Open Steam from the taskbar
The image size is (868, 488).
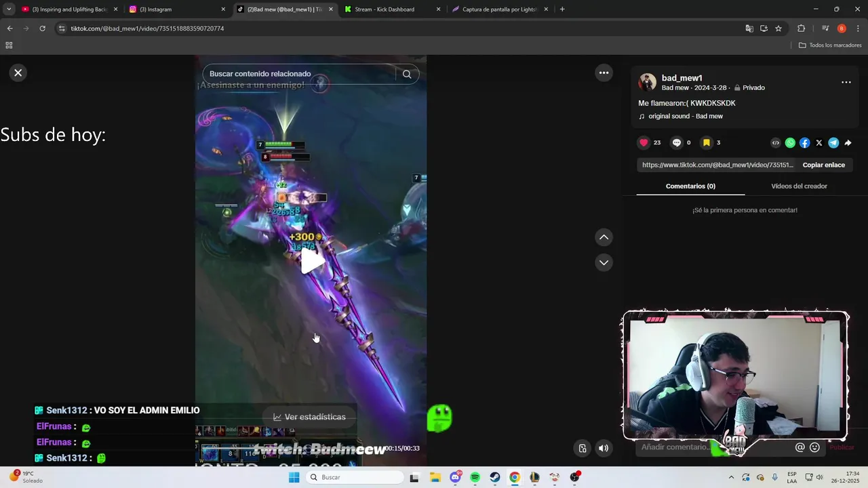pyautogui.click(x=495, y=477)
